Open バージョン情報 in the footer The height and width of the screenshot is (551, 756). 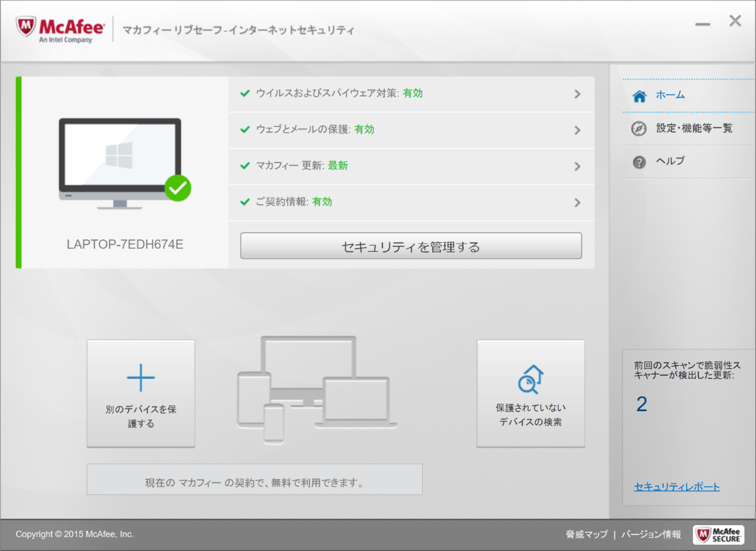click(651, 535)
